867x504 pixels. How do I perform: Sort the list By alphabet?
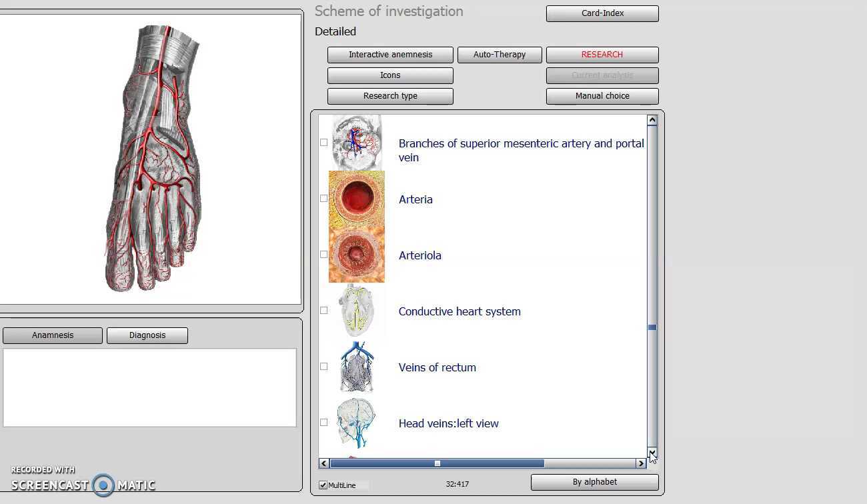pos(594,482)
